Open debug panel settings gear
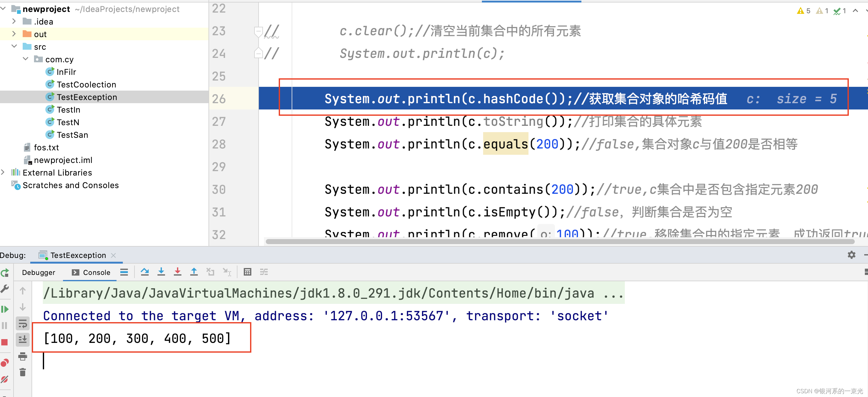This screenshot has height=397, width=868. (852, 255)
